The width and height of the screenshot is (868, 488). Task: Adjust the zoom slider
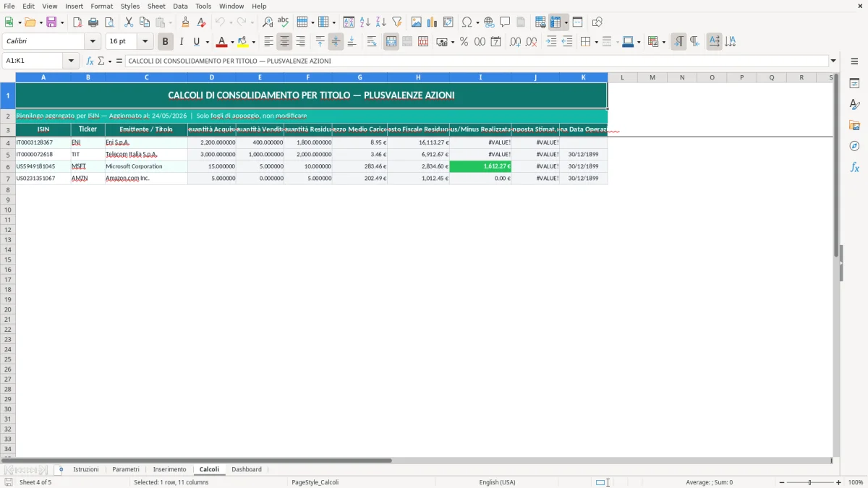click(x=809, y=482)
